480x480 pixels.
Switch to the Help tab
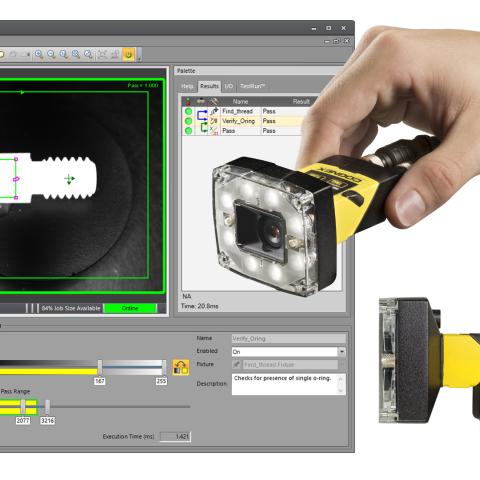(187, 86)
